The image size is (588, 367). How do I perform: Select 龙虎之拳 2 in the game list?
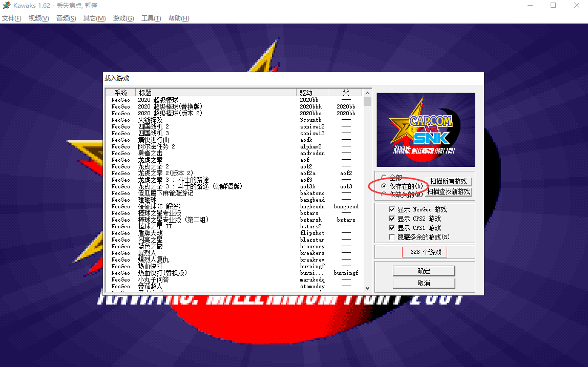tap(153, 166)
